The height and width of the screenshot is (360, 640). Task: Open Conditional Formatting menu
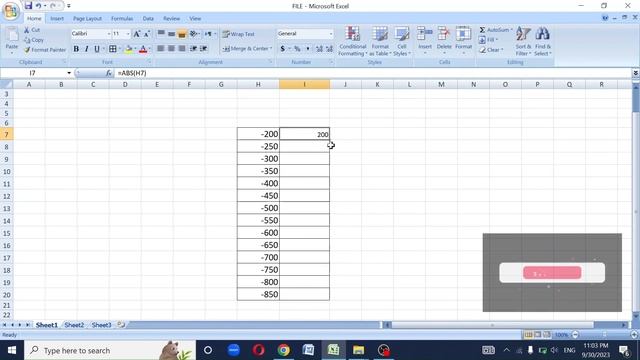pos(353,41)
